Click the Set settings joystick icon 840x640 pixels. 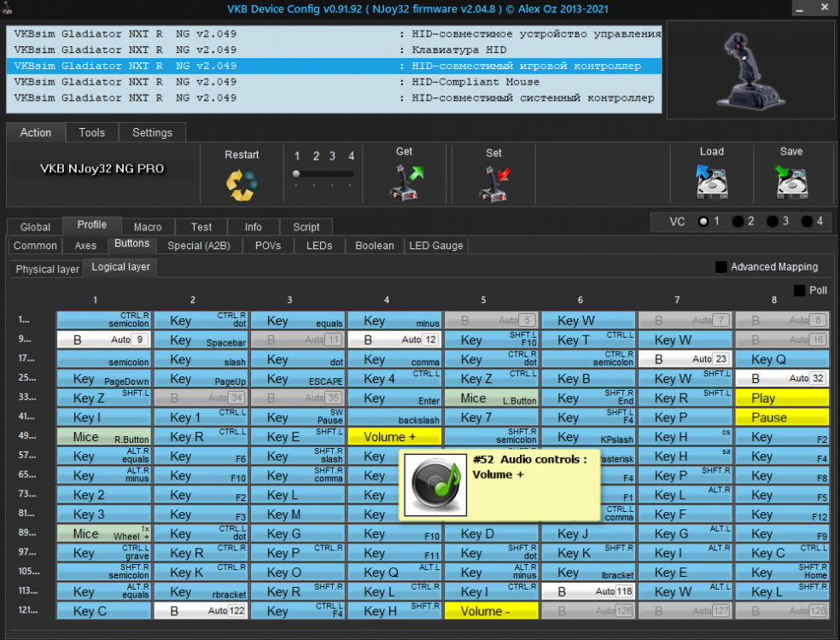pyautogui.click(x=493, y=182)
